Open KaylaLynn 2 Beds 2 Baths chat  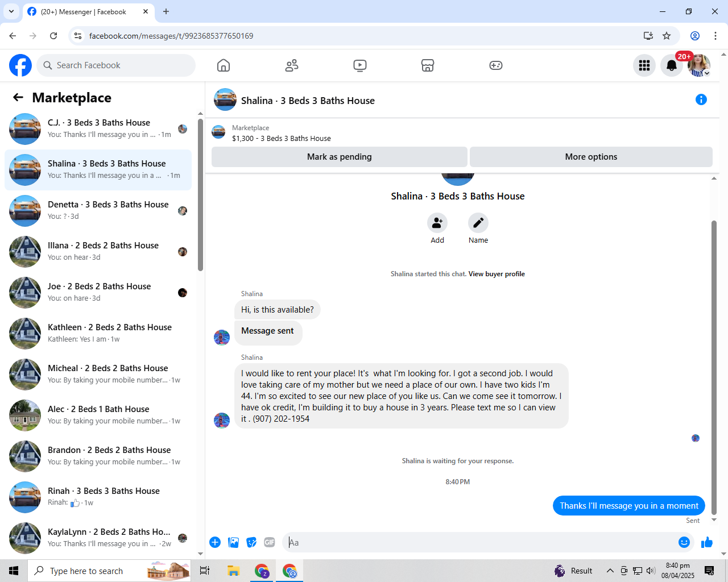[98, 538]
